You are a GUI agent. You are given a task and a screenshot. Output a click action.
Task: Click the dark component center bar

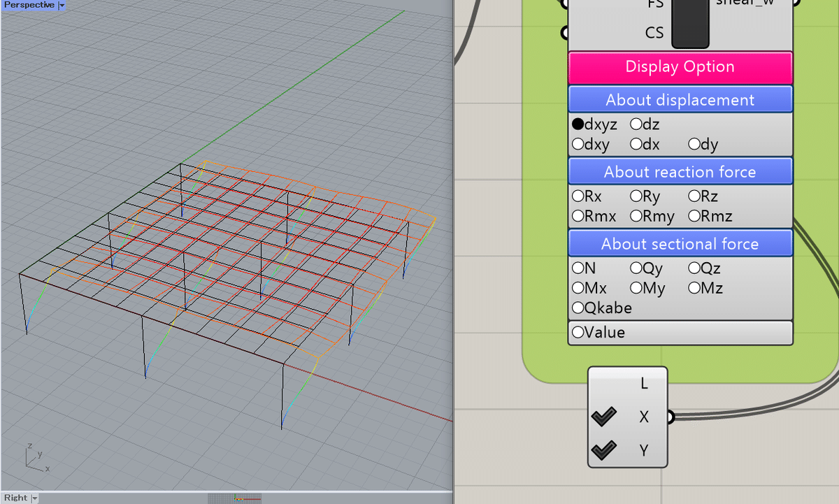tap(690, 22)
